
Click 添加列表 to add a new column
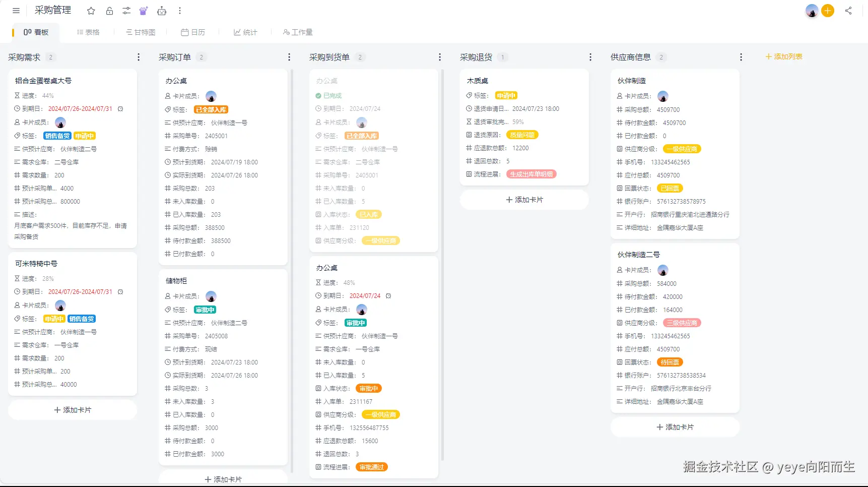(784, 57)
